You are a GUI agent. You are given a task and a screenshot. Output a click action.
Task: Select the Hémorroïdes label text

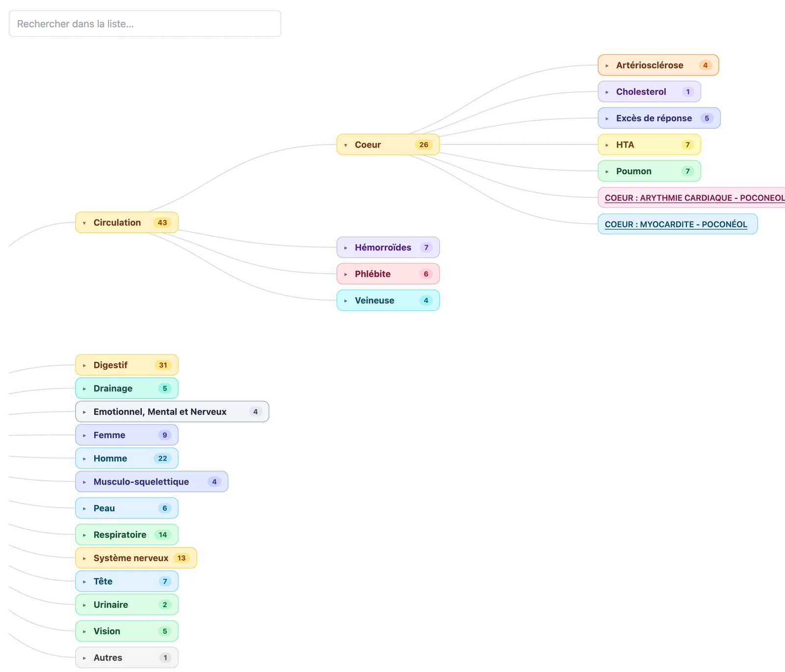pos(383,247)
